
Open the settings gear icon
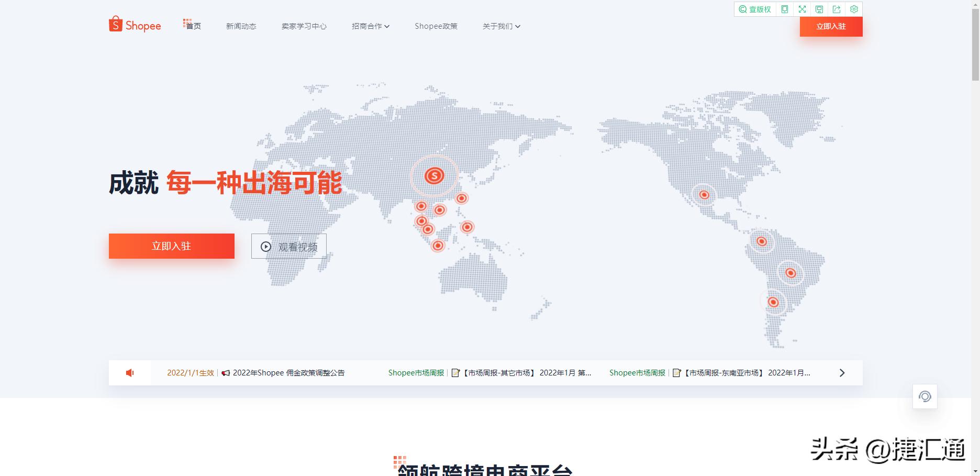pyautogui.click(x=854, y=9)
